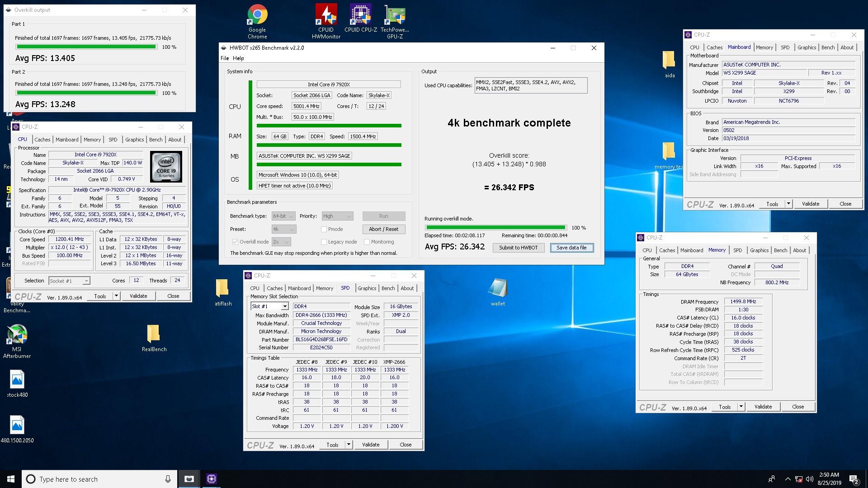
Task: Open the memory test folder icon
Action: (x=669, y=156)
